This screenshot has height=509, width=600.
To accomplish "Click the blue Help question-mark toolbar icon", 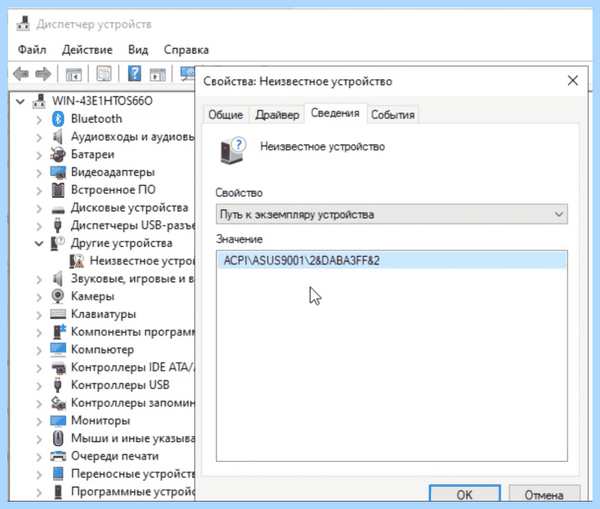I will (134, 73).
